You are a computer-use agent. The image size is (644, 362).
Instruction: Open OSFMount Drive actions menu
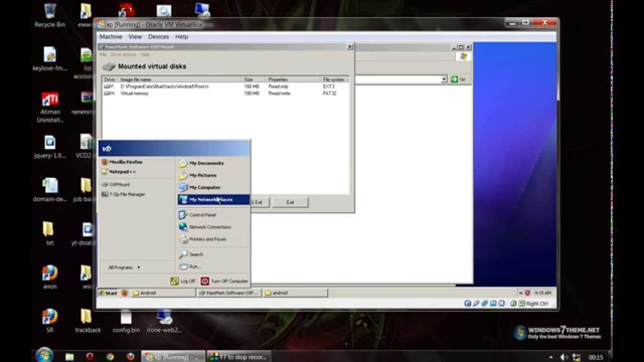(124, 54)
